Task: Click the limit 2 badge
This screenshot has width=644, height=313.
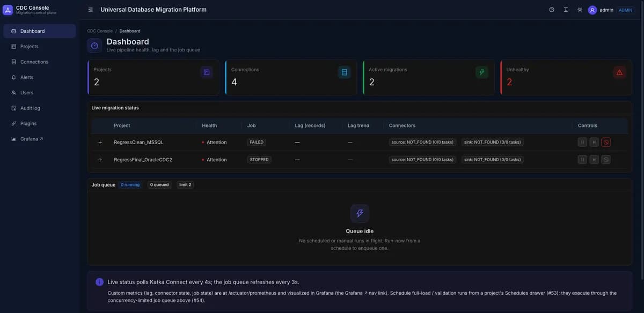Action: click(x=185, y=185)
